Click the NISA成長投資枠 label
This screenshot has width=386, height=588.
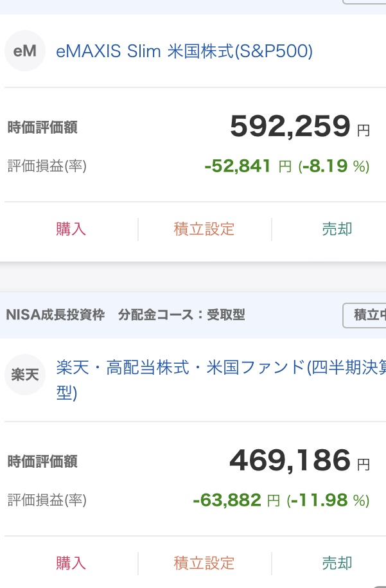(55, 316)
